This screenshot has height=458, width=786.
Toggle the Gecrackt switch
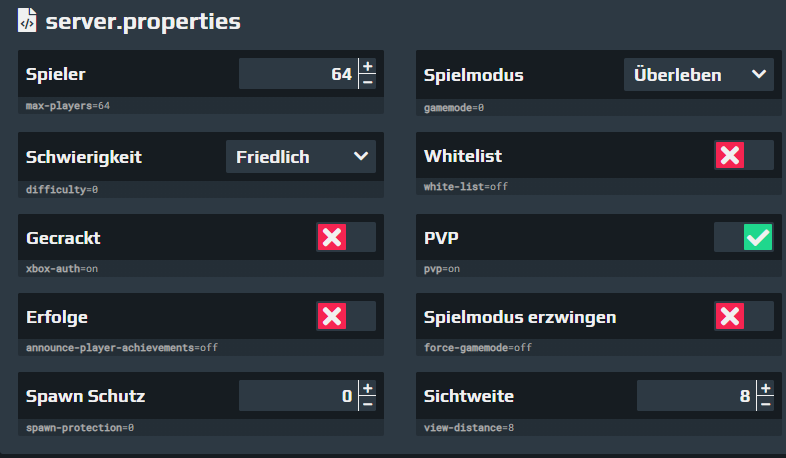click(346, 237)
